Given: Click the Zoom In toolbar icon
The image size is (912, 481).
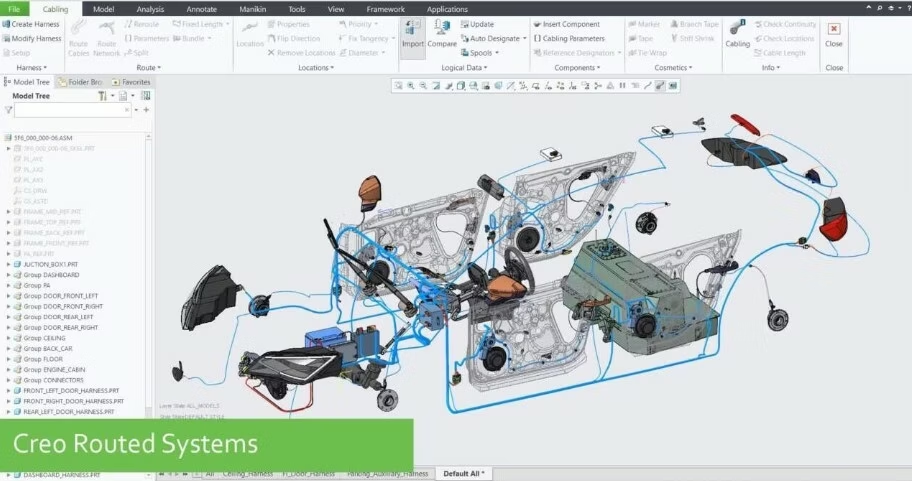Looking at the screenshot, I should point(411,86).
